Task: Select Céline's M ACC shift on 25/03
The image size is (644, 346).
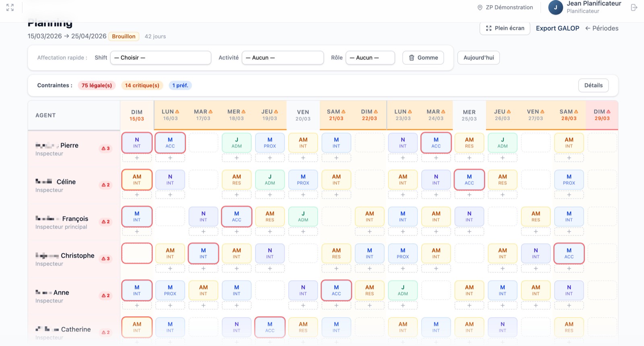Action: [469, 179]
